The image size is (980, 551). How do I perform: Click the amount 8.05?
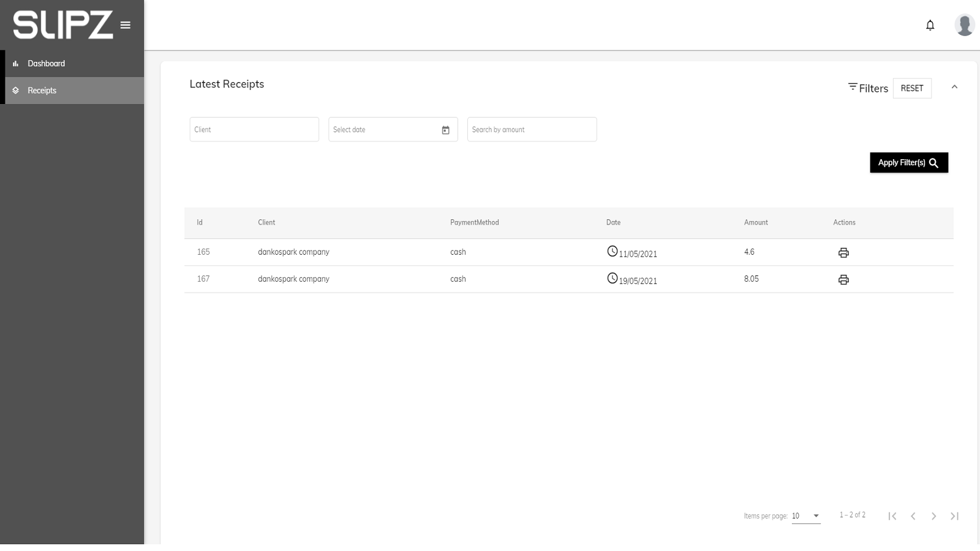click(x=752, y=279)
